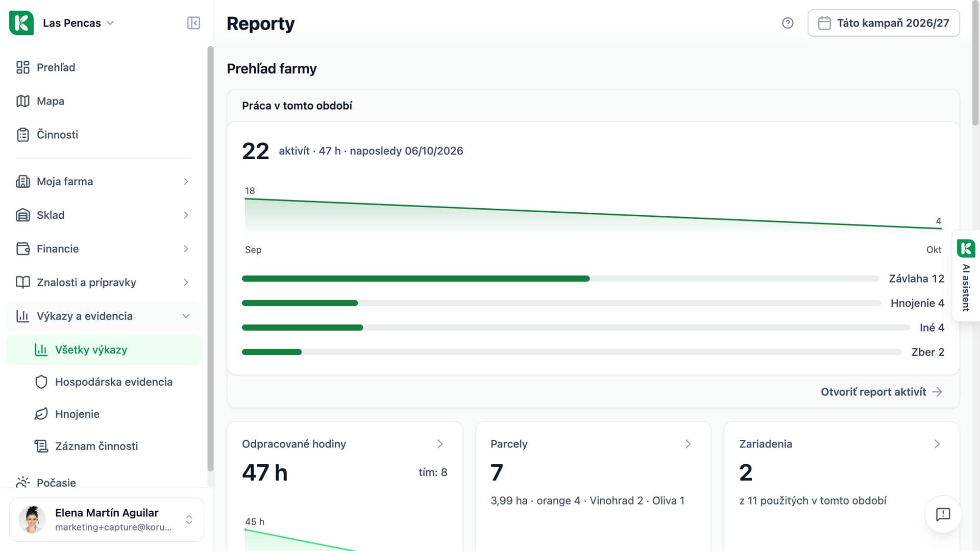Click the Závlaha 12 progress bar
Image resolution: width=980 pixels, height=551 pixels.
[560, 279]
